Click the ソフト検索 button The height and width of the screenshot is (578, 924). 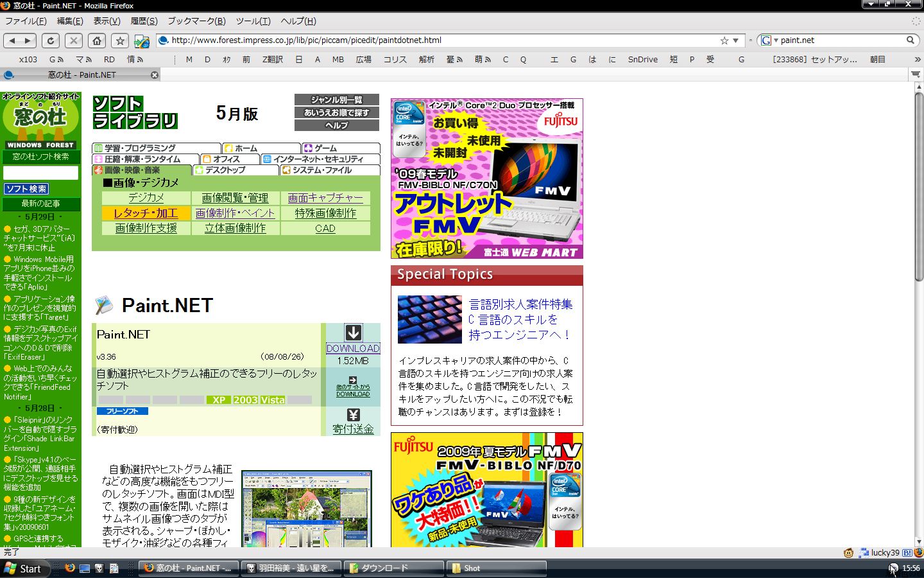pyautogui.click(x=26, y=189)
